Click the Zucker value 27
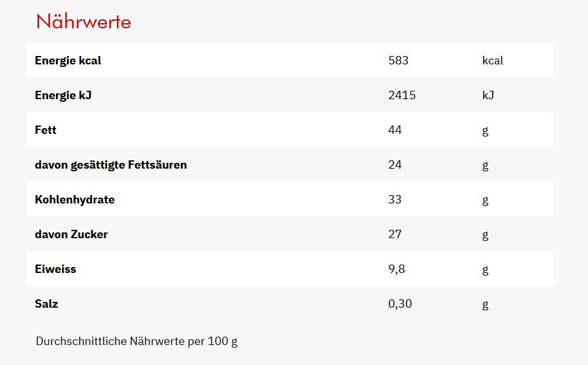Screen dimensions: 588x365 click(x=395, y=234)
